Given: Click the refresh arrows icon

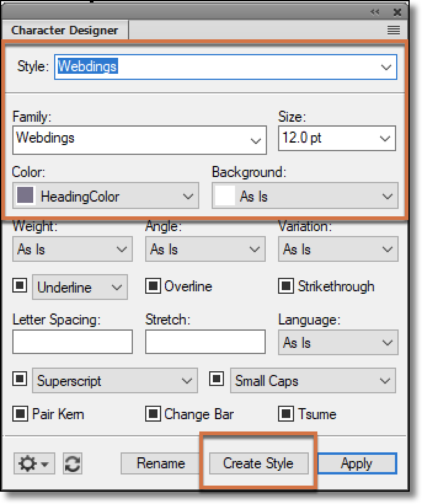Looking at the screenshot, I should point(73,463).
